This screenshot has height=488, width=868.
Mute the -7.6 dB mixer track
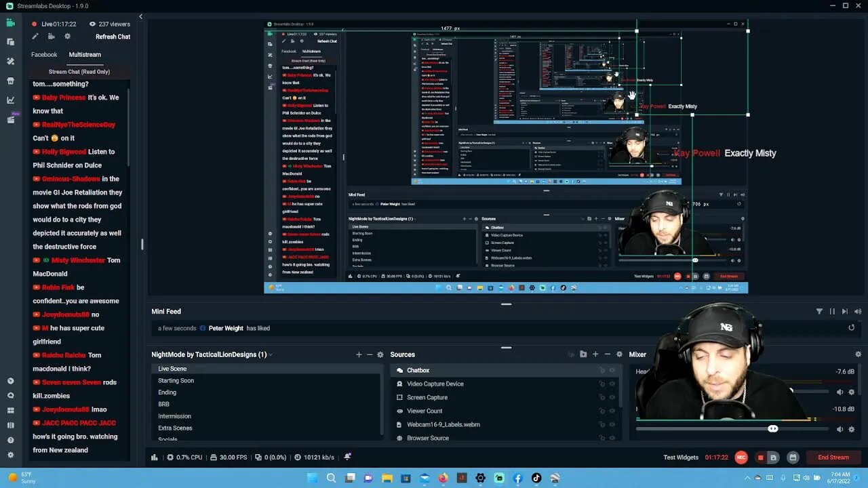(840, 392)
